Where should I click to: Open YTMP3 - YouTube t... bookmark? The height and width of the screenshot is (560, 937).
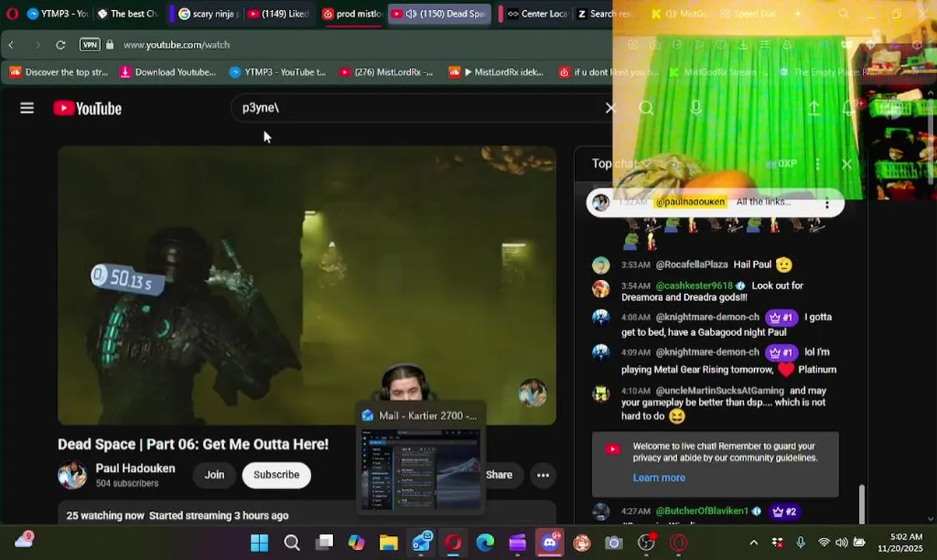click(x=277, y=72)
